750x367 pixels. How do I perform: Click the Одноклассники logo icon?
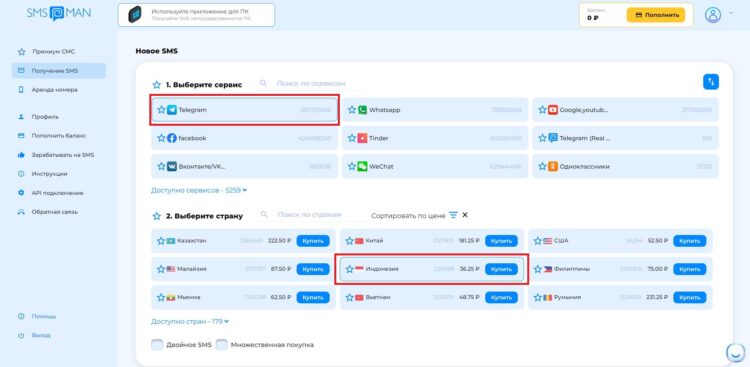coord(553,167)
